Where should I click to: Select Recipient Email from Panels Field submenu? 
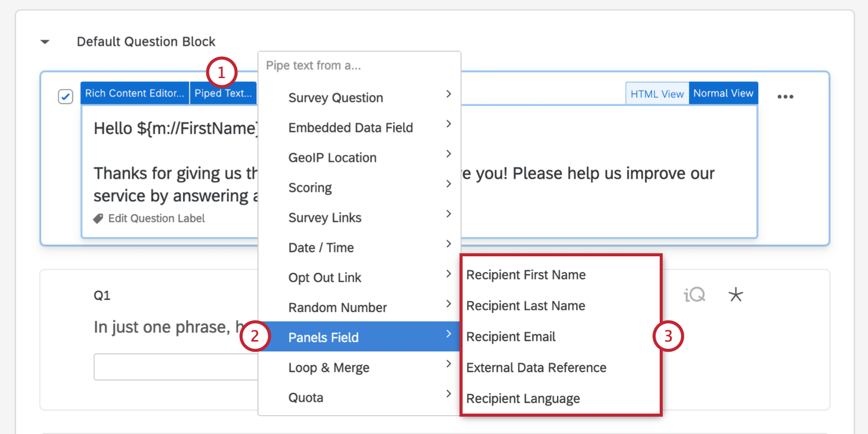[511, 337]
